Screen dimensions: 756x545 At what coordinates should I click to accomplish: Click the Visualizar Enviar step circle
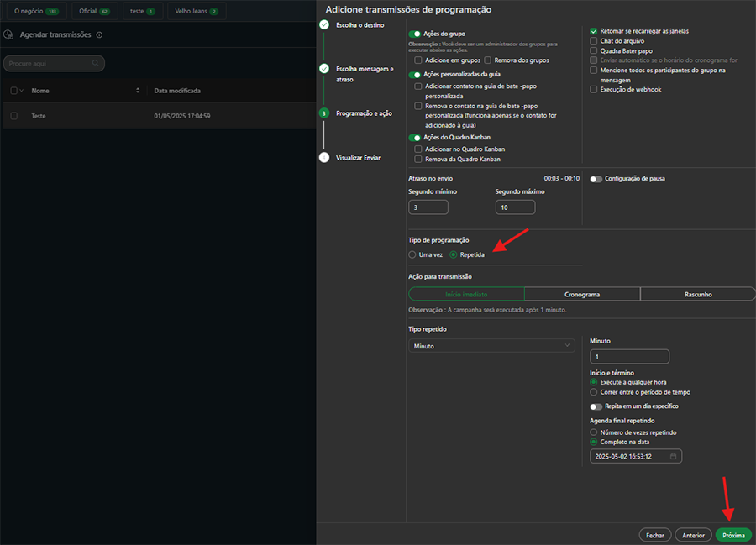point(324,157)
